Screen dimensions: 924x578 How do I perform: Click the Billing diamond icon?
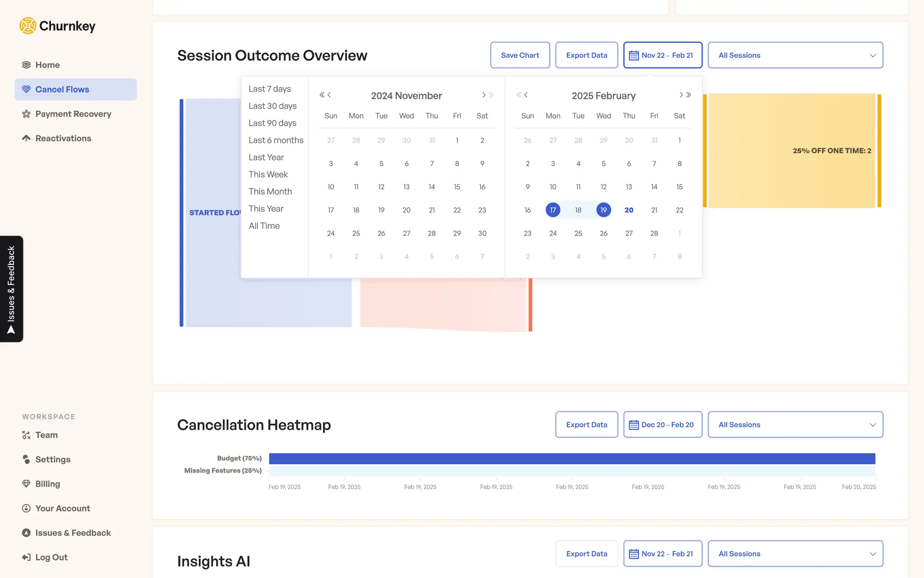[26, 484]
